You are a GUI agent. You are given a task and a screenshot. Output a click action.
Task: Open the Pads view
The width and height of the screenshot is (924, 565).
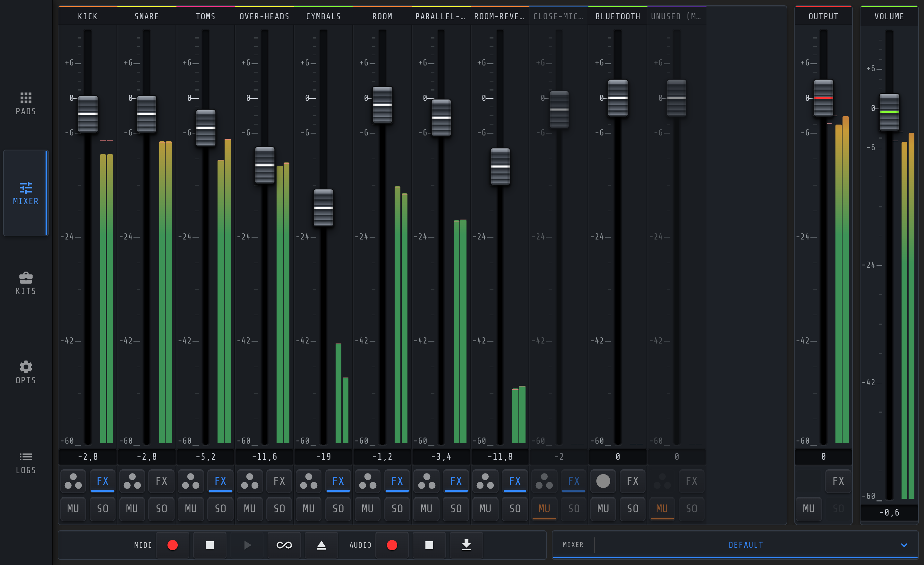[26, 103]
